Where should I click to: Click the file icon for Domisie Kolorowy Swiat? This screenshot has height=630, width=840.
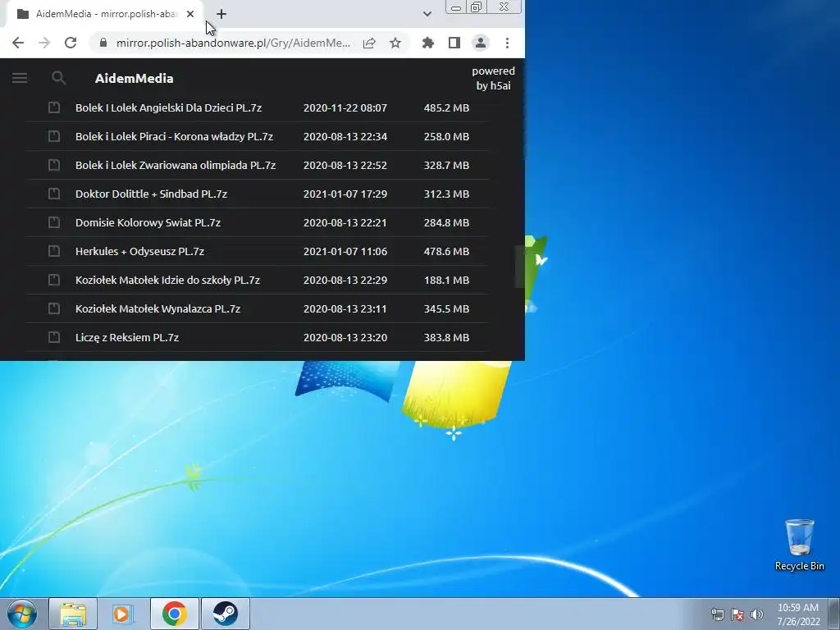pos(54,222)
